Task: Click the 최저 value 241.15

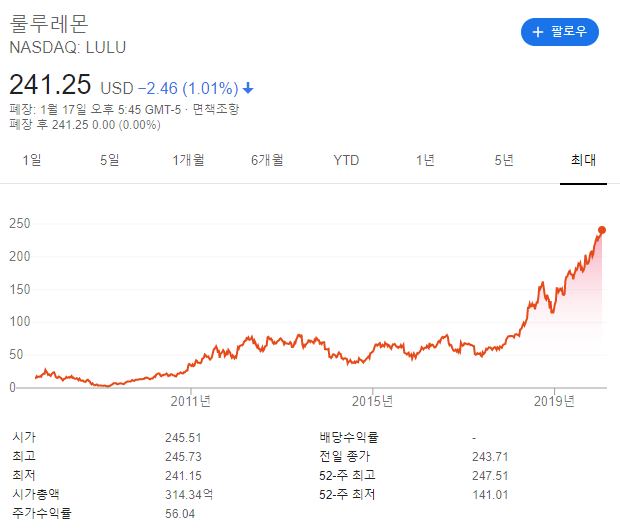Action: 183,475
